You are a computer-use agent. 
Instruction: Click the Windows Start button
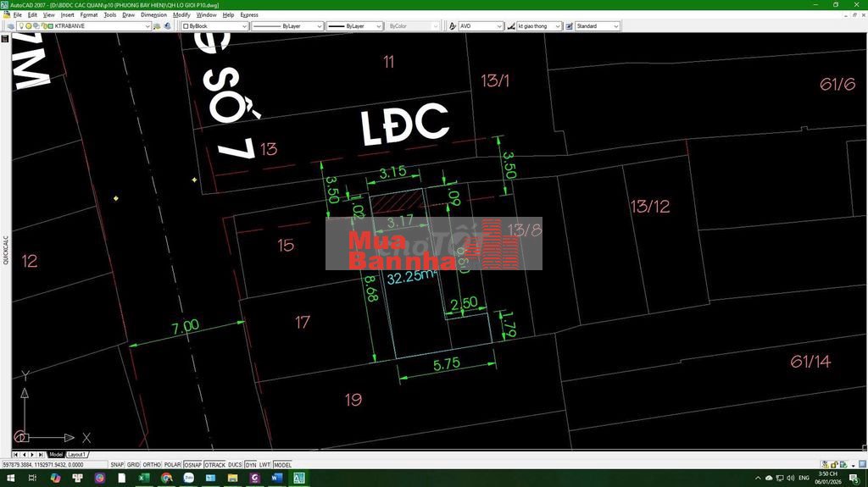(9, 479)
